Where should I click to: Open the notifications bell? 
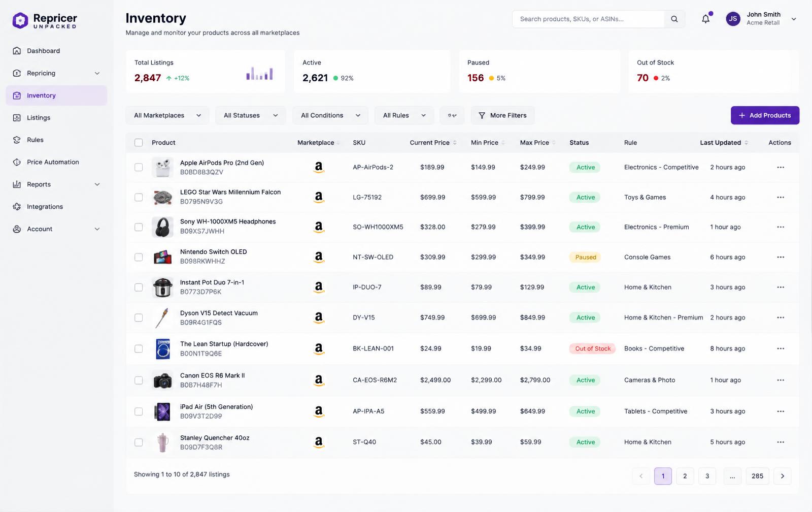click(705, 19)
